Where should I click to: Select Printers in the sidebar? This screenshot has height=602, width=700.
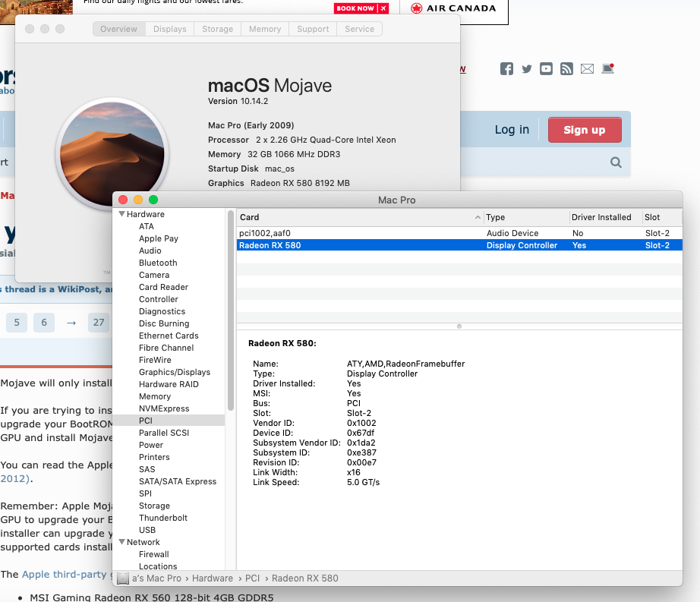154,457
